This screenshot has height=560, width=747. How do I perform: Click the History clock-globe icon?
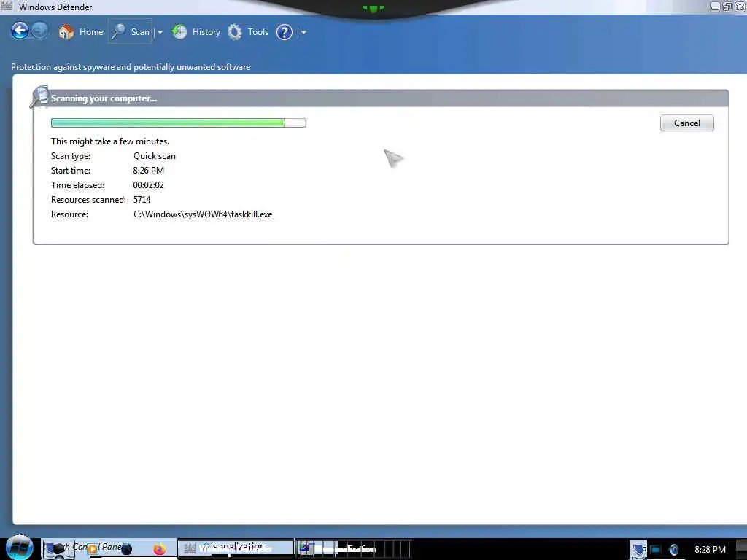tap(179, 32)
